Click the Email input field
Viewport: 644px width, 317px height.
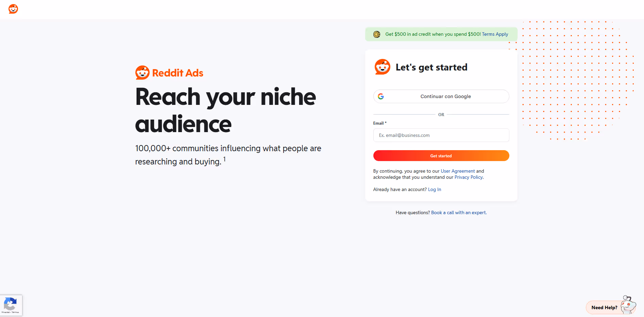click(441, 135)
